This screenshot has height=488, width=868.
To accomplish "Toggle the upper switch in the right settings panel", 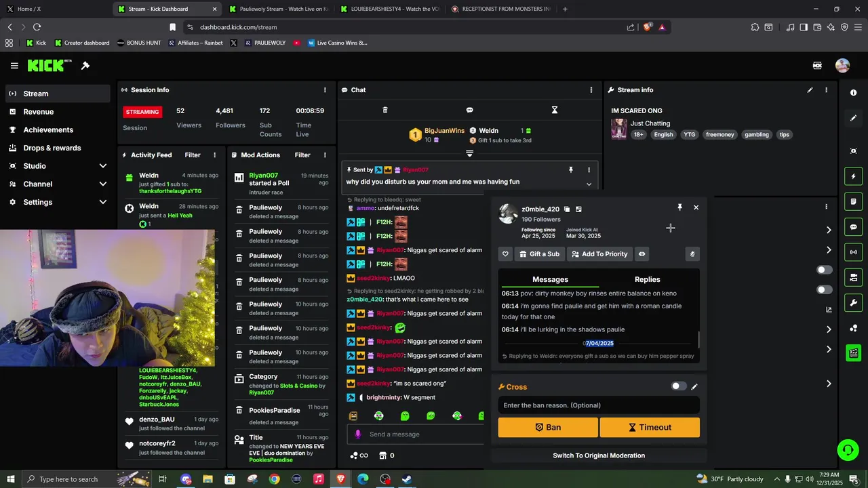I will (x=824, y=270).
